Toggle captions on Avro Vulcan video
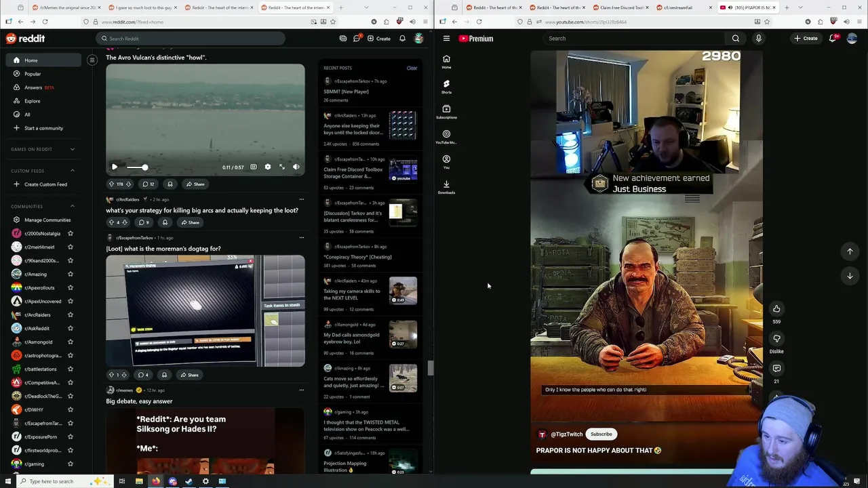The width and height of the screenshot is (868, 488). pos(254,167)
